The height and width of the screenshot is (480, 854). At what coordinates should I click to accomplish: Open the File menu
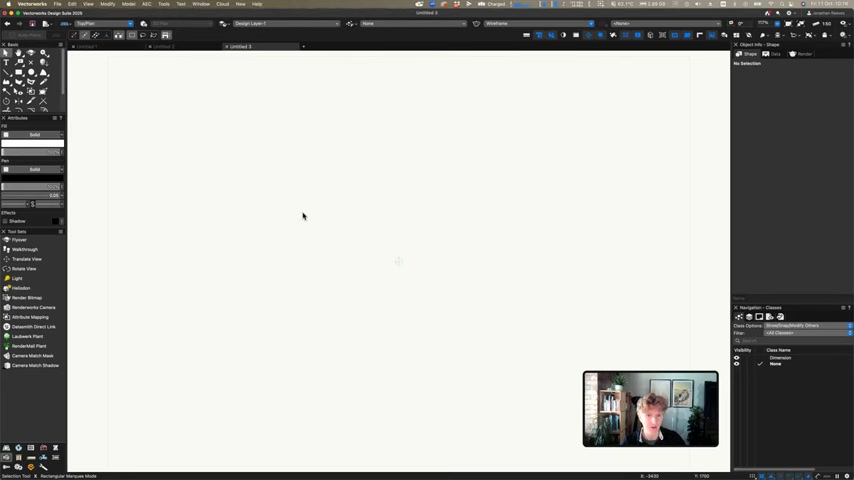tap(57, 4)
